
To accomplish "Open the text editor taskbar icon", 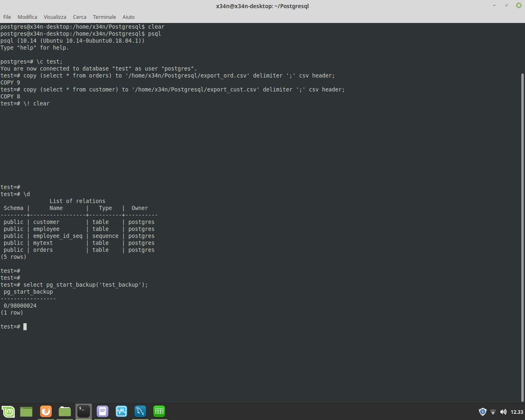I will 102,411.
